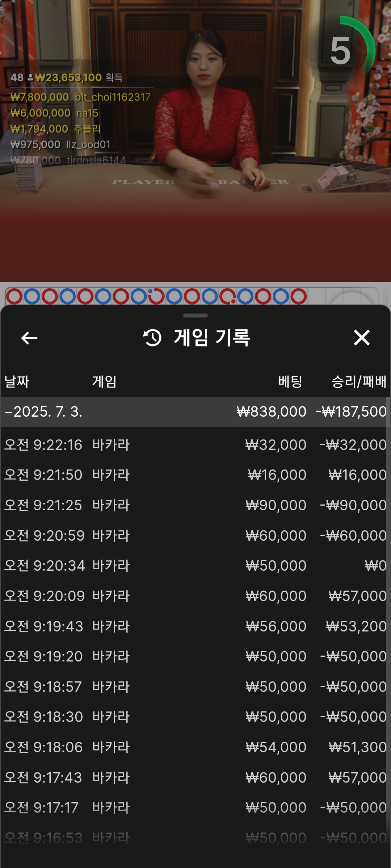Select the 승리/패배 column header
391x868 pixels.
[359, 382]
